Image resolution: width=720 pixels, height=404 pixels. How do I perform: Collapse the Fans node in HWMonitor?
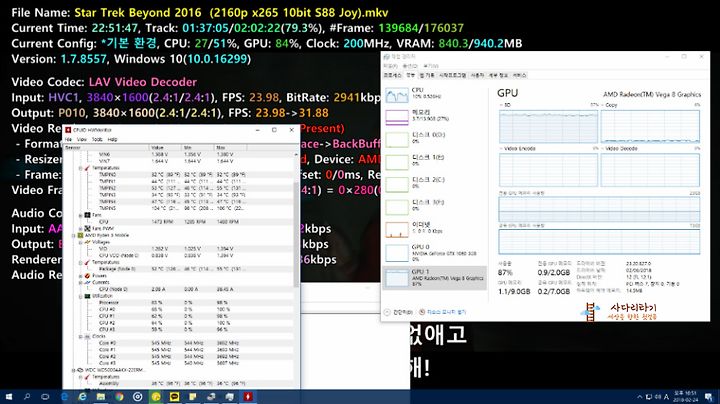click(80, 215)
